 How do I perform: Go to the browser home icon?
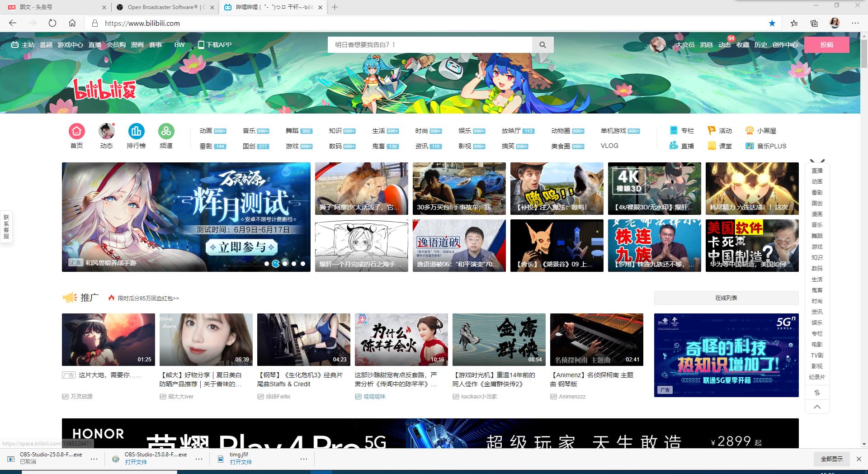(x=72, y=23)
